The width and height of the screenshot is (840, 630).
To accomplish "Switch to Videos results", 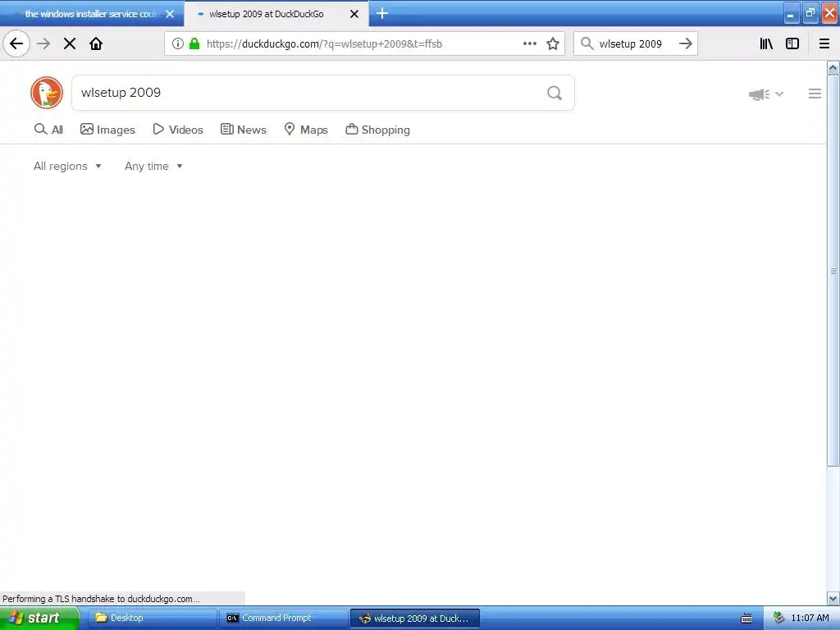I will coord(178,130).
